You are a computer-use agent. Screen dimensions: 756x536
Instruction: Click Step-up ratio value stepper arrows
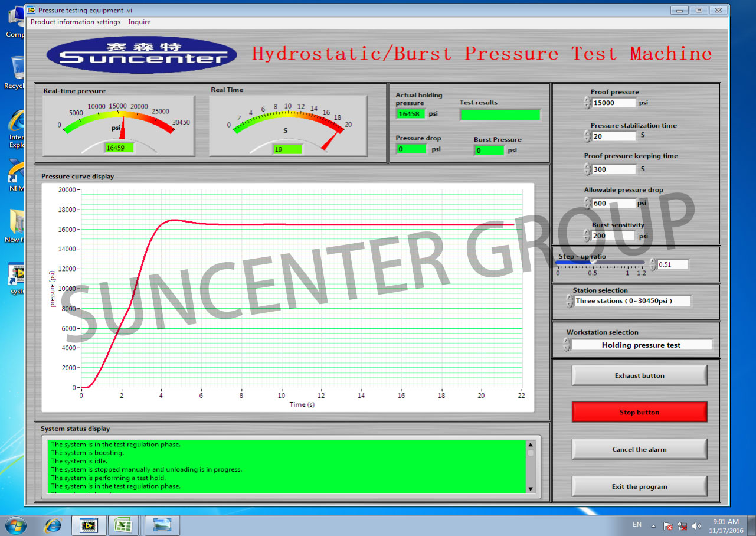pos(652,264)
